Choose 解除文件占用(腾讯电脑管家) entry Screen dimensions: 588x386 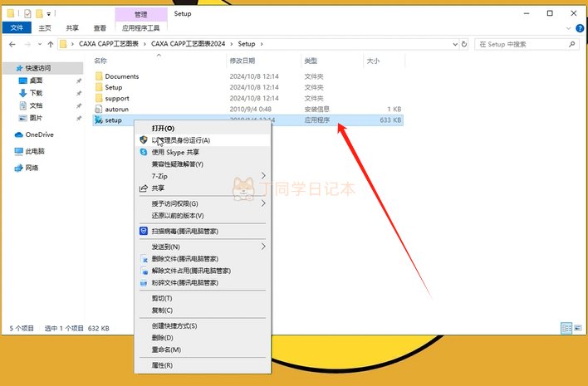(x=203, y=271)
